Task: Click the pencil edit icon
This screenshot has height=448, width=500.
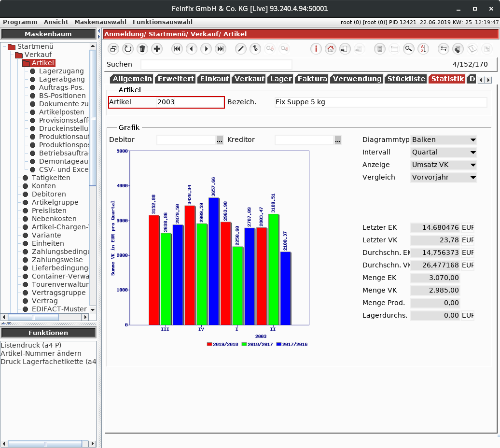Action: pyautogui.click(x=241, y=49)
